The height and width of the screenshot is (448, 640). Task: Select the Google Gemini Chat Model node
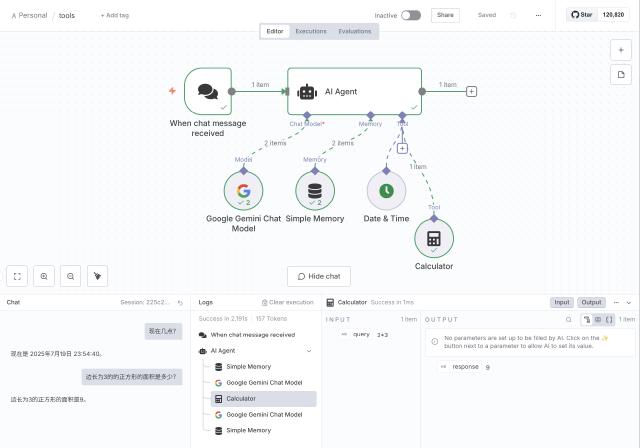click(x=243, y=190)
